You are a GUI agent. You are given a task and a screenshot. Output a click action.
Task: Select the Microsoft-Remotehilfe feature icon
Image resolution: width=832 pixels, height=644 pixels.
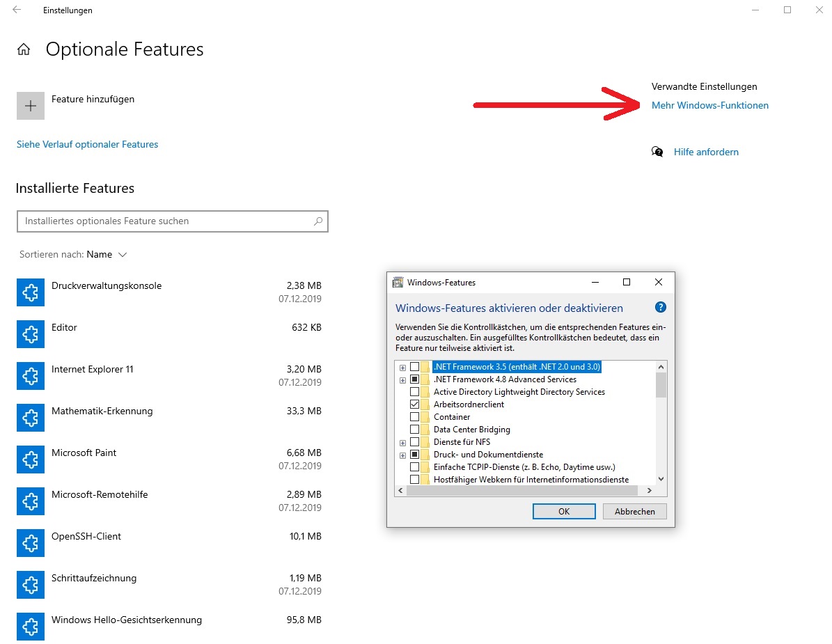coord(30,502)
